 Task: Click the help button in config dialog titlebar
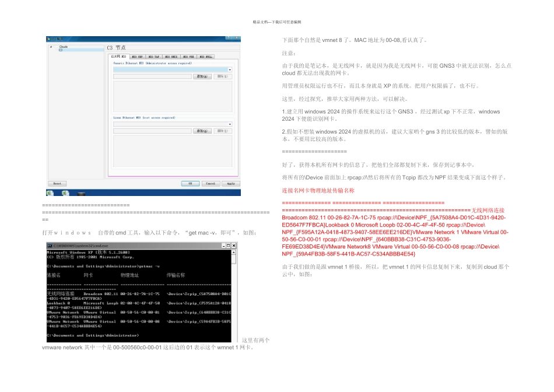point(229,37)
